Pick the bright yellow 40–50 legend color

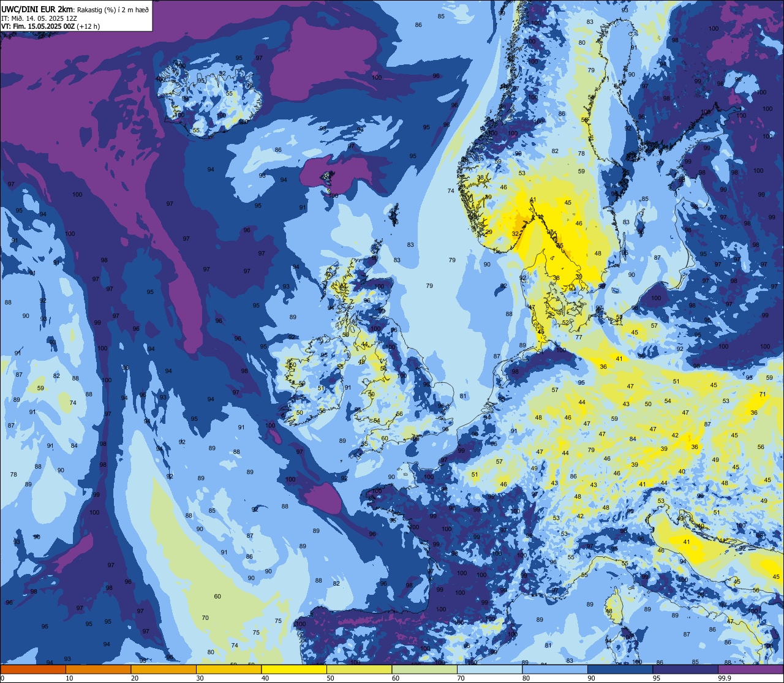(294, 669)
